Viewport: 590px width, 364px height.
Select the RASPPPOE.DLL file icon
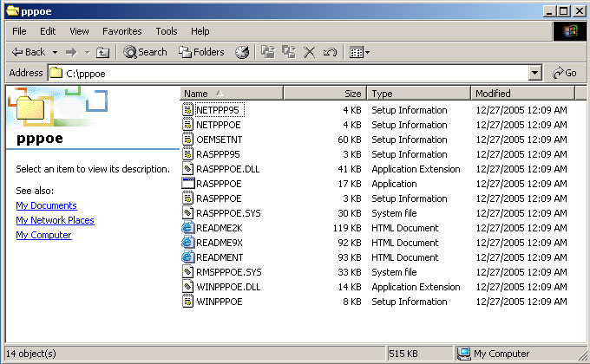(x=187, y=168)
